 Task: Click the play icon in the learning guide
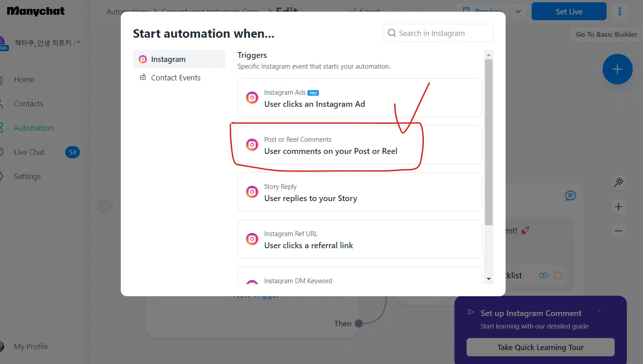(471, 312)
